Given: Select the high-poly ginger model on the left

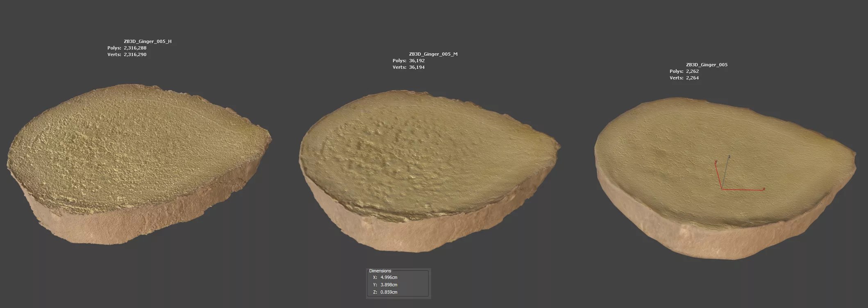Looking at the screenshot, I should click(x=135, y=164).
